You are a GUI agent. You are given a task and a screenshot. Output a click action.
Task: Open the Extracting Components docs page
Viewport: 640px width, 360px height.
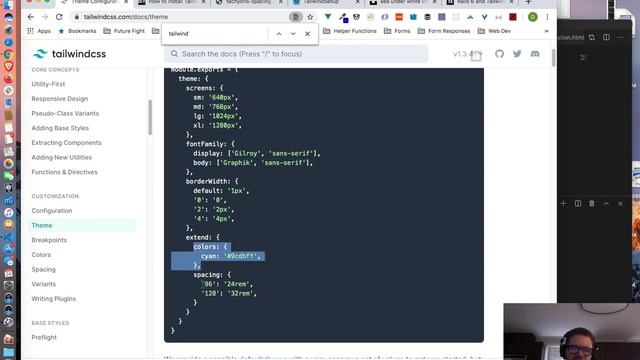pyautogui.click(x=67, y=143)
